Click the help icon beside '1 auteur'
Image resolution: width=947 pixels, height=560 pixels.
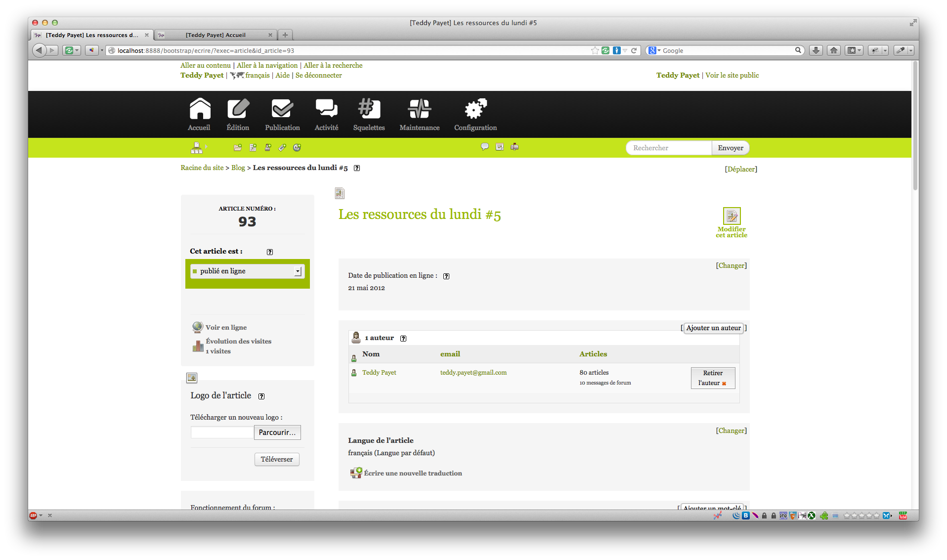(x=403, y=339)
